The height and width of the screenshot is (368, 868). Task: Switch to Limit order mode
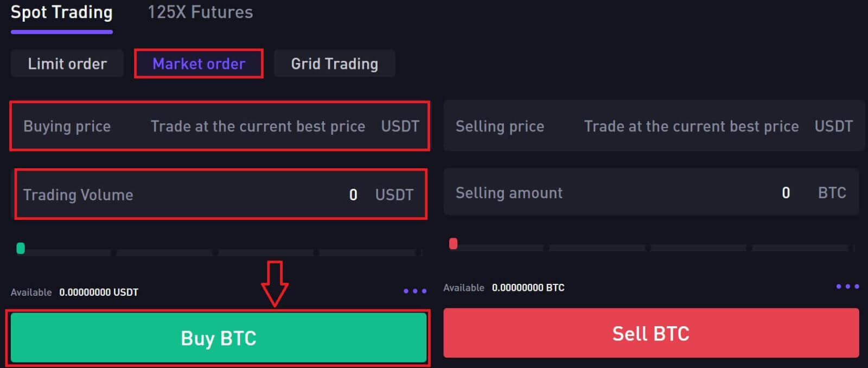(67, 64)
